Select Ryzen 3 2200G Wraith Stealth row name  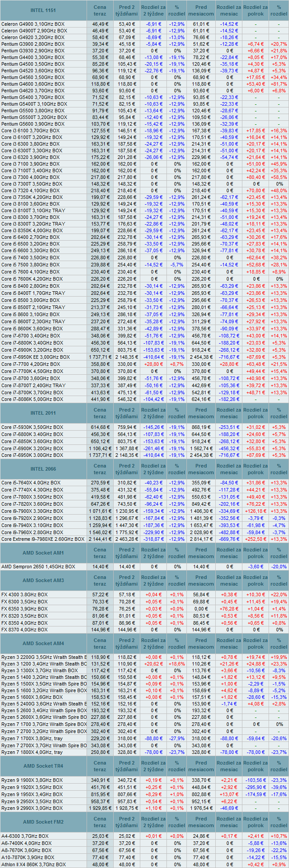click(x=44, y=657)
